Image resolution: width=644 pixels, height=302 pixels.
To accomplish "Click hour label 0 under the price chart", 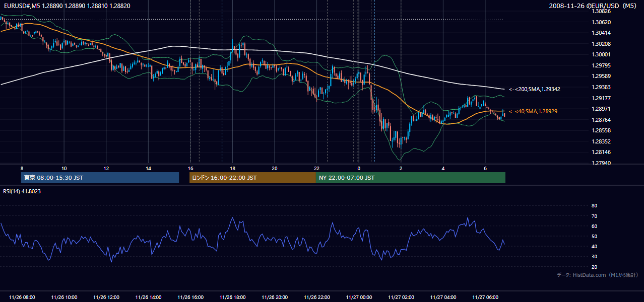I will point(359,168).
